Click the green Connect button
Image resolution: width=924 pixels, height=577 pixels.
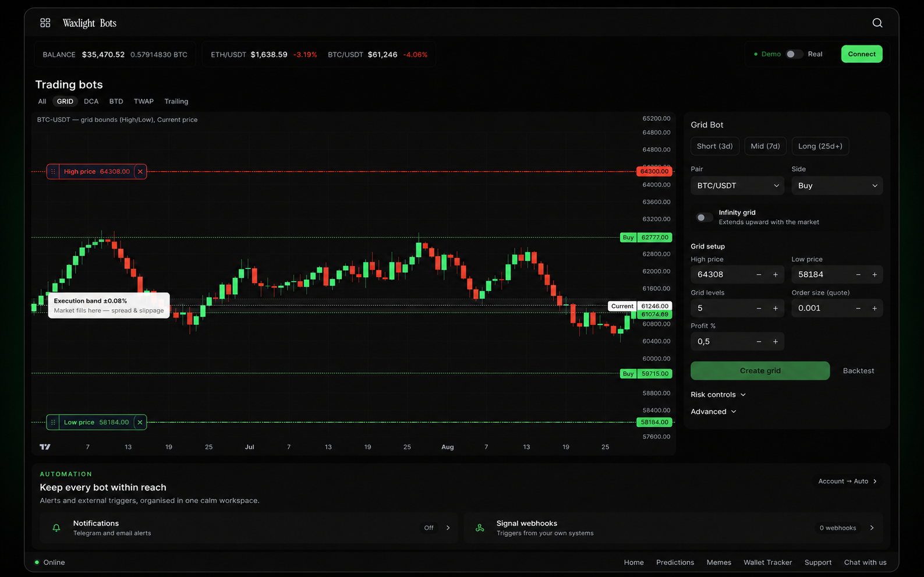pos(862,54)
